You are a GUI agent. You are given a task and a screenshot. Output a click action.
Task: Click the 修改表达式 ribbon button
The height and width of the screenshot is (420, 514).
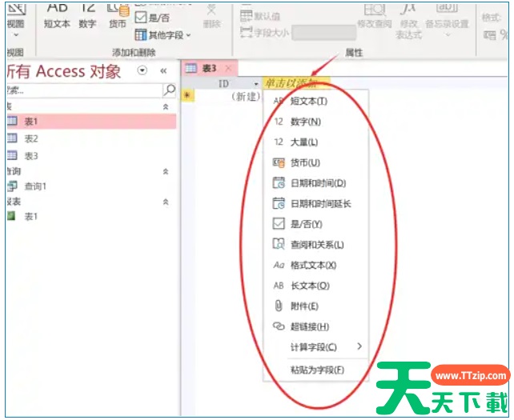(x=408, y=21)
